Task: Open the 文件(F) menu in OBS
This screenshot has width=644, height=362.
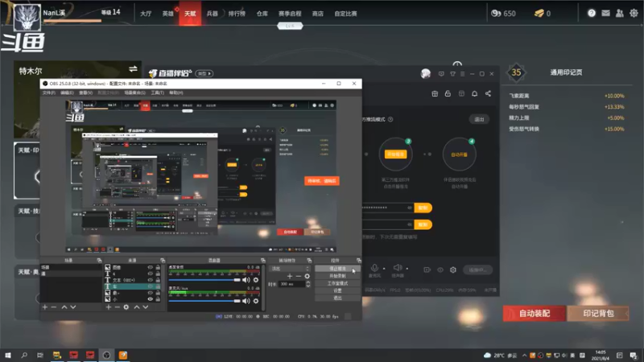Action: coord(48,93)
